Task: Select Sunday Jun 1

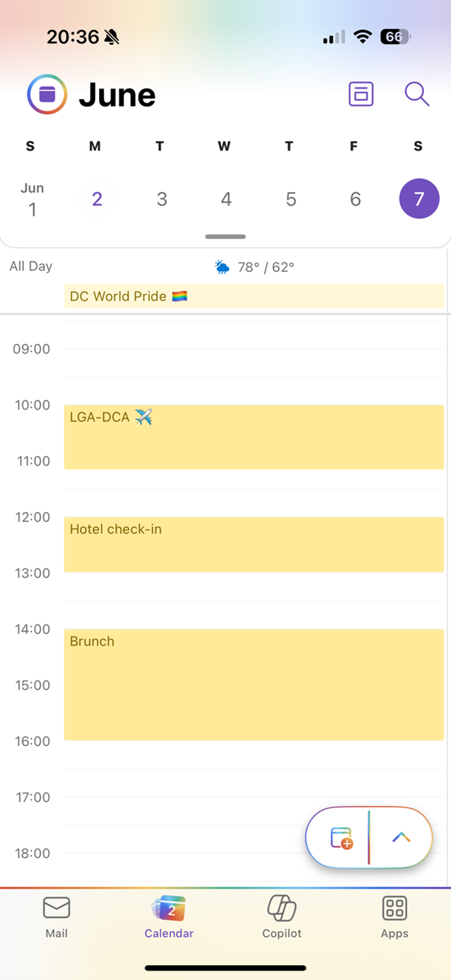Action: [32, 199]
